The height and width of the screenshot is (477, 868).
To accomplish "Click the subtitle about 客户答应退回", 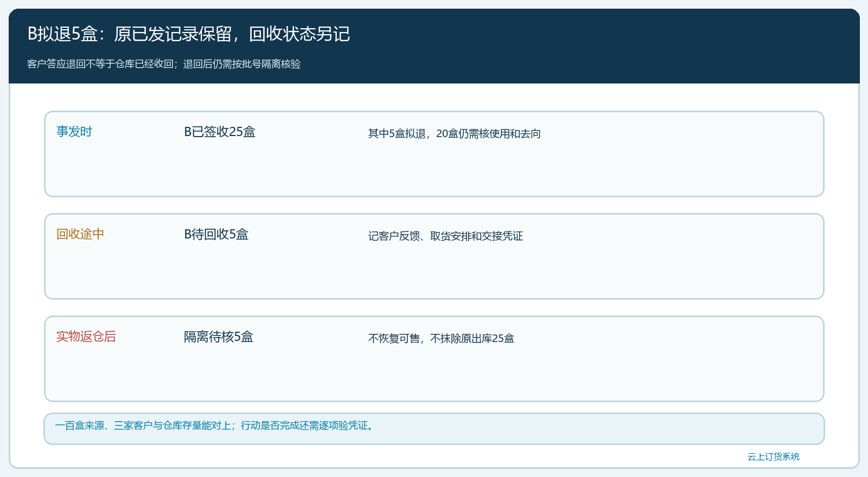I will tap(163, 64).
